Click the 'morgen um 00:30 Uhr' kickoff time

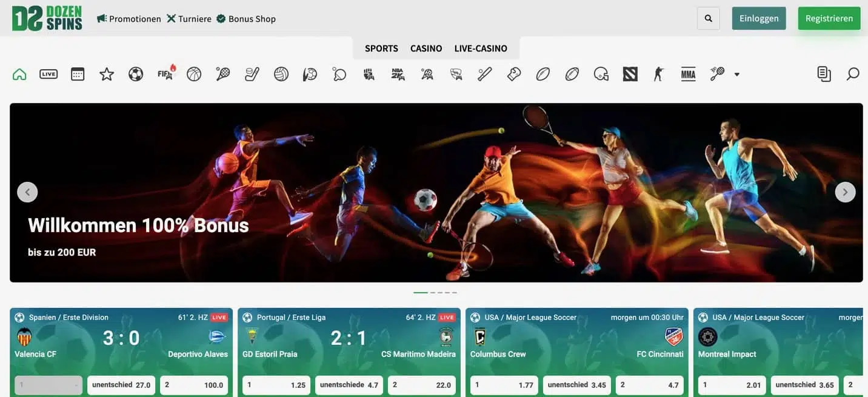pos(647,318)
